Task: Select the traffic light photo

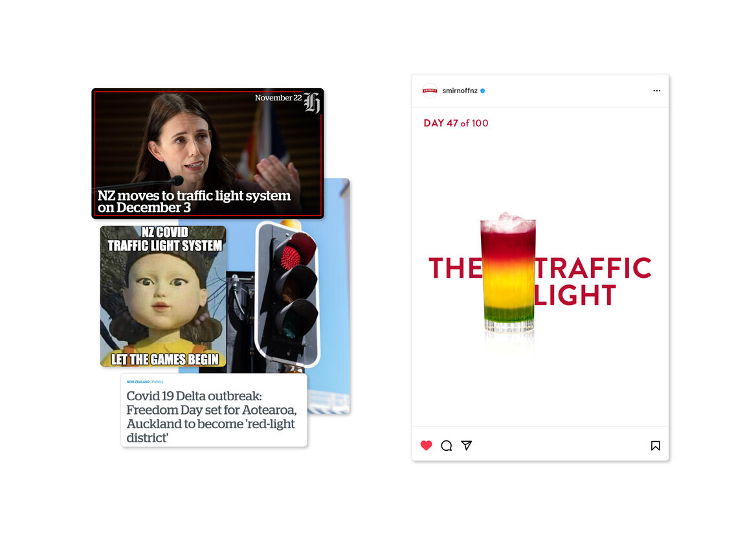Action: coord(288,294)
